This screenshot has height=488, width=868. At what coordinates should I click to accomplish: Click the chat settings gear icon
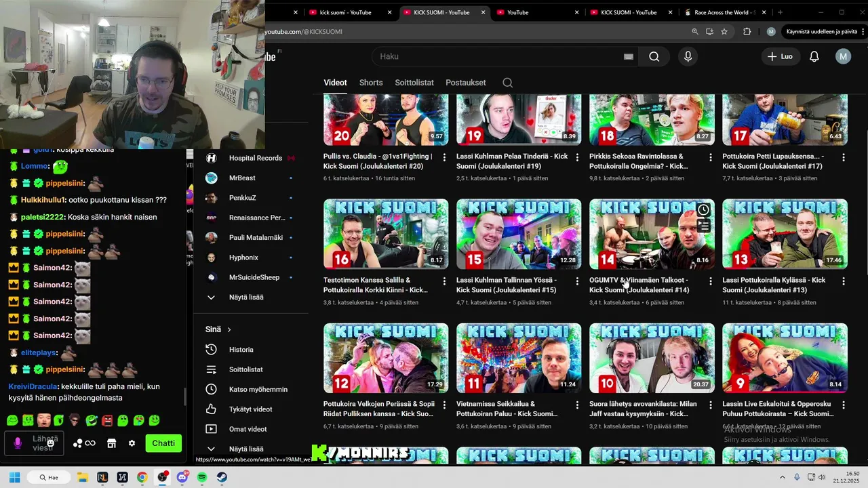coord(132,443)
